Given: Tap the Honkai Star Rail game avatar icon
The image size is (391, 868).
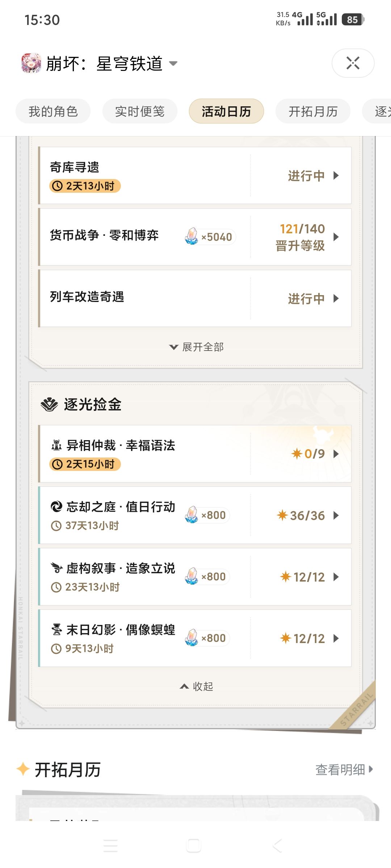Looking at the screenshot, I should click(31, 63).
